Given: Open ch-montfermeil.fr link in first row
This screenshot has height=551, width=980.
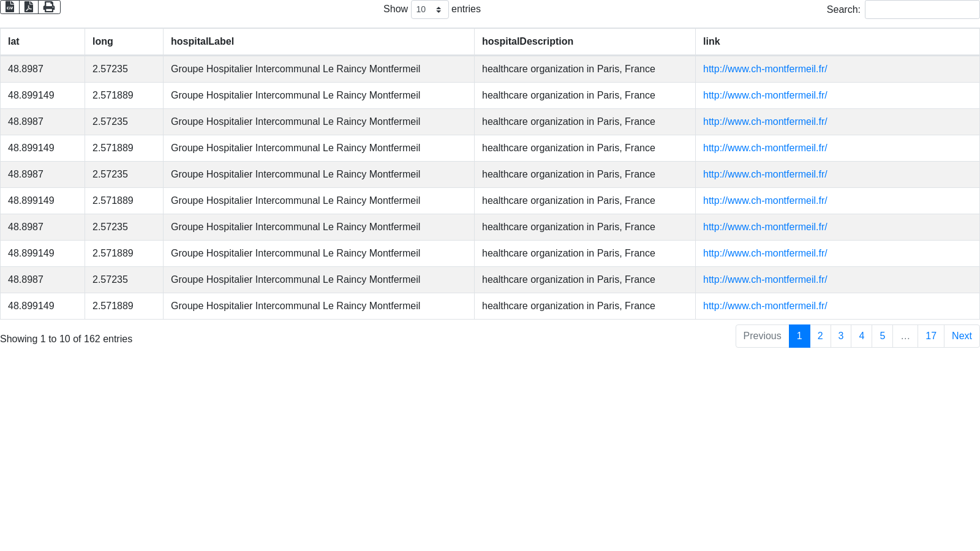Looking at the screenshot, I should 765,69.
